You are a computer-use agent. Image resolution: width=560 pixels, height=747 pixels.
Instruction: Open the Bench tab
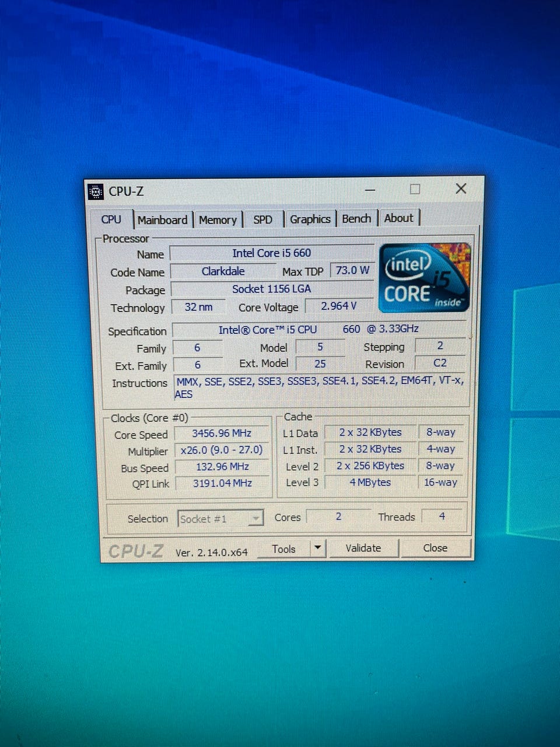pos(356,218)
